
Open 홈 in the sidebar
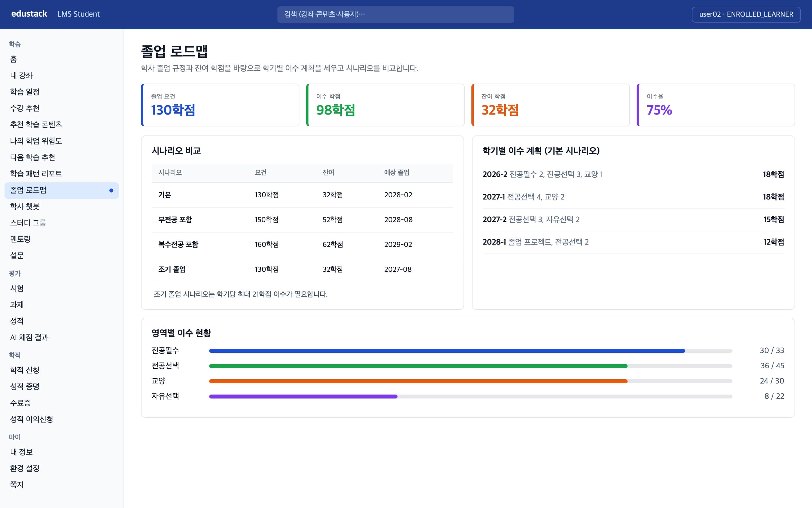[x=62, y=59]
